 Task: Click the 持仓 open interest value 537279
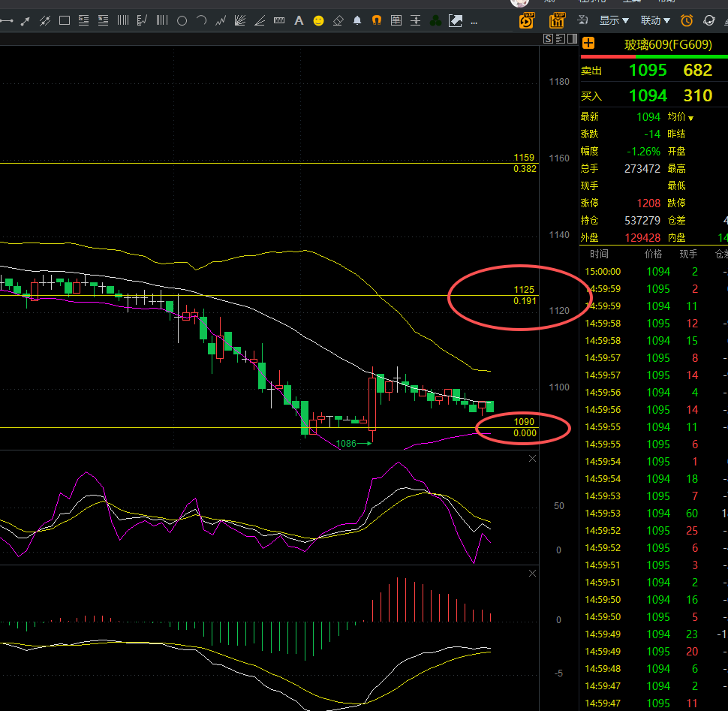(x=642, y=220)
